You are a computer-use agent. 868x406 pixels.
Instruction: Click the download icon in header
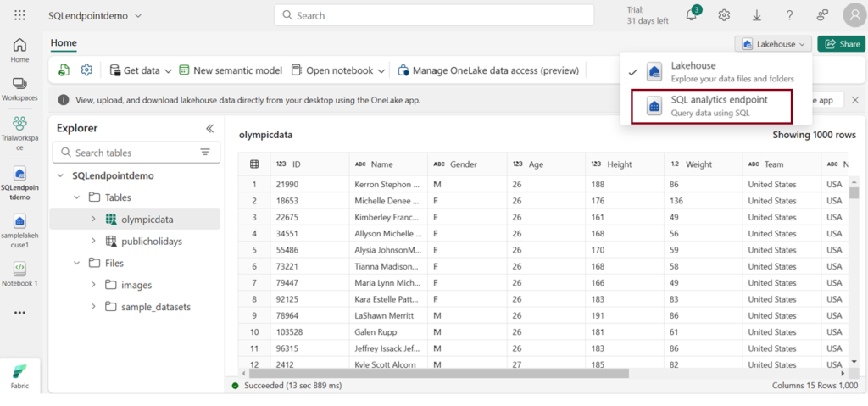click(x=757, y=15)
